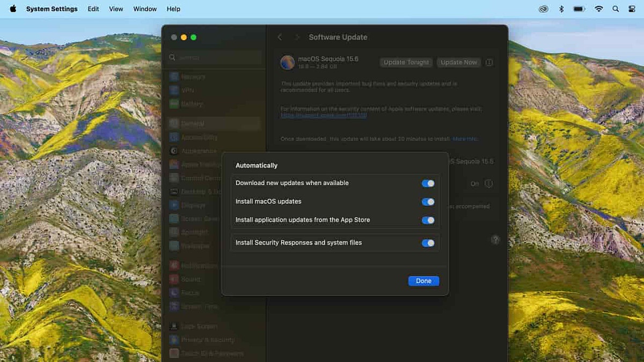Image resolution: width=644 pixels, height=362 pixels.
Task: Select the Sound settings icon
Action: tap(173, 279)
